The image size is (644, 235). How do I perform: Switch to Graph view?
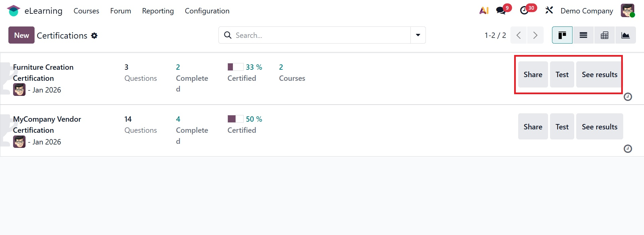pyautogui.click(x=626, y=35)
